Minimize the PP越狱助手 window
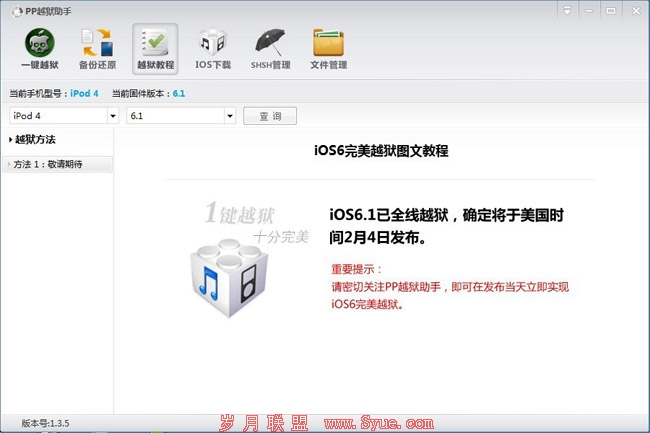Viewport: 650px width, 433px height. click(589, 11)
